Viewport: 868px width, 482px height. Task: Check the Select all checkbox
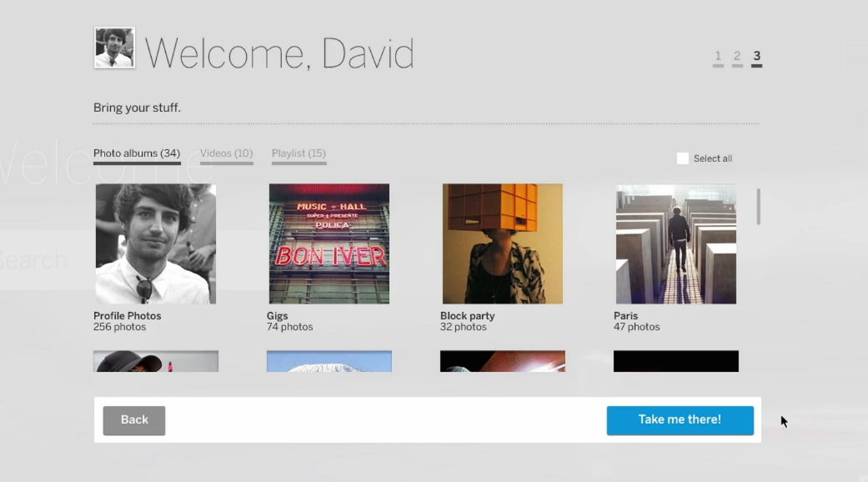point(683,158)
